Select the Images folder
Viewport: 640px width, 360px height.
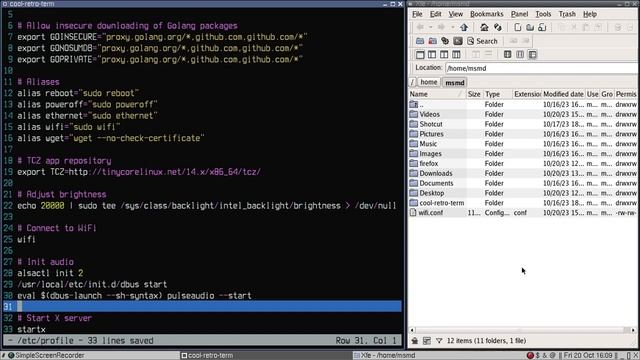[x=522, y=153]
